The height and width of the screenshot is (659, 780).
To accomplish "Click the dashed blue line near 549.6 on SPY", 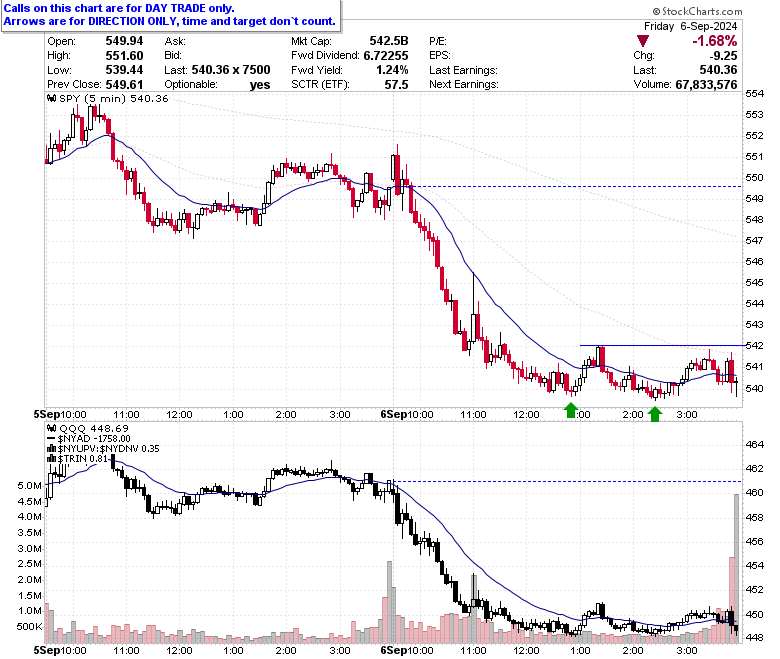I will (577, 187).
